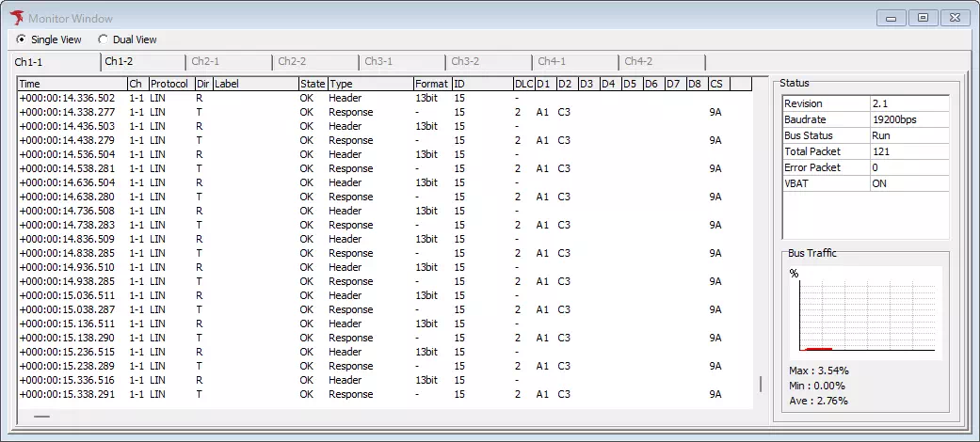
Task: Click the Protocol column header
Action: (170, 84)
